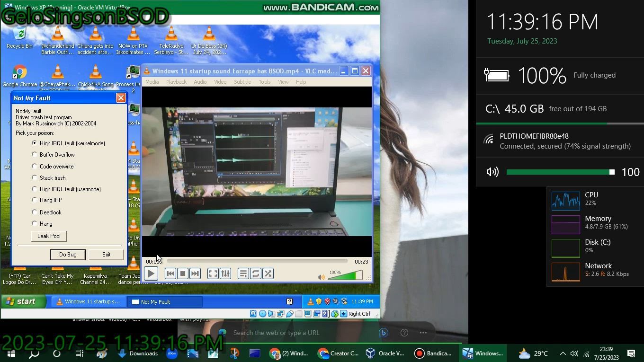The image size is (644, 362).
Task: Stop playback in VLC
Action: (x=183, y=274)
